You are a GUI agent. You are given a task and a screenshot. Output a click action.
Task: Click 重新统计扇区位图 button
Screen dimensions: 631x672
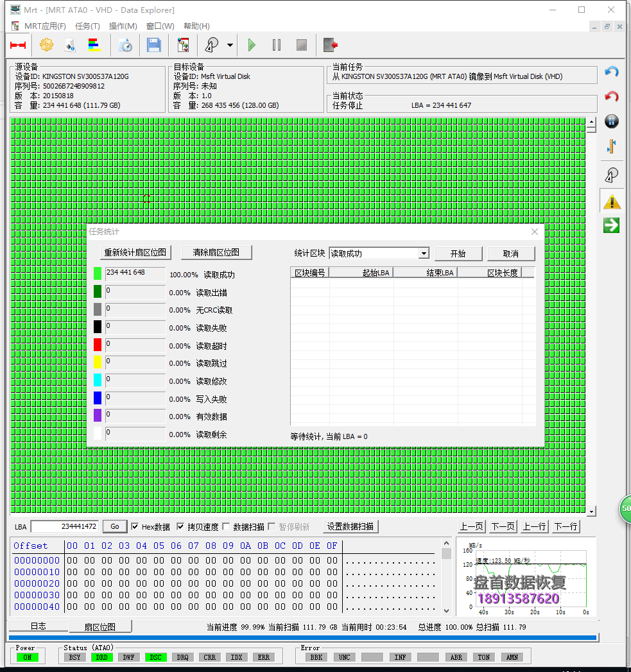click(x=135, y=252)
